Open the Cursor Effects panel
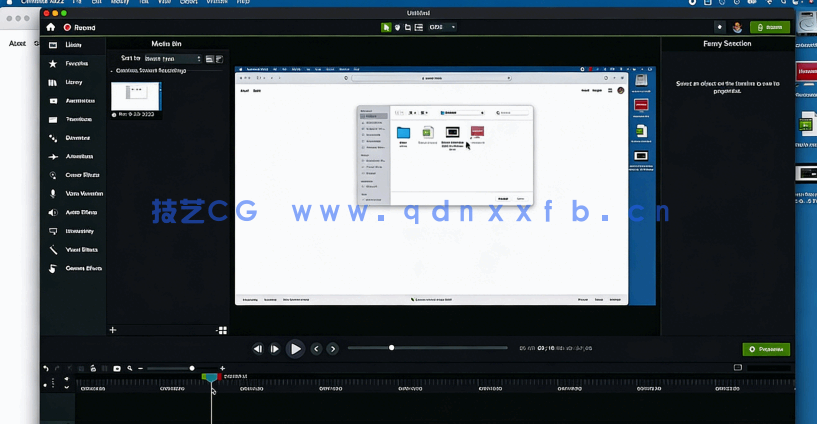The height and width of the screenshot is (424, 817). (x=53, y=175)
